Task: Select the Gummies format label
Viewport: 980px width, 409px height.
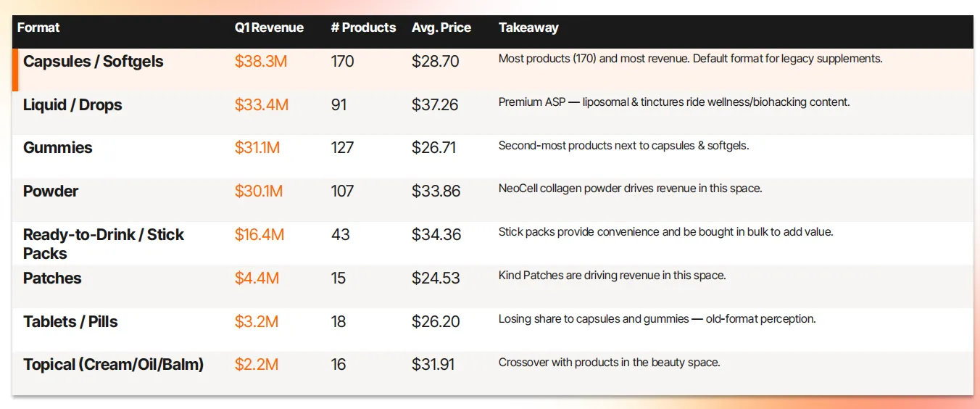Action: tap(58, 148)
